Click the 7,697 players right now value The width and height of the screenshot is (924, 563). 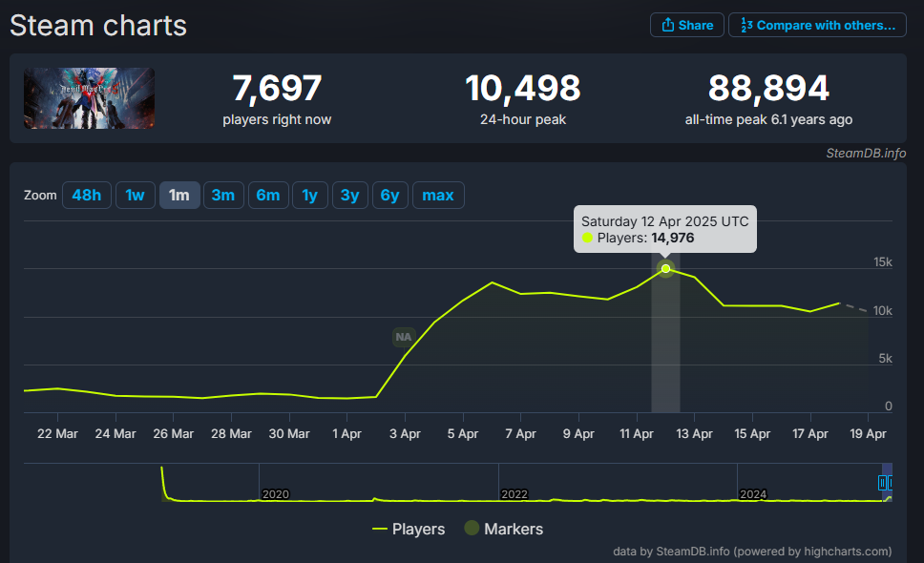(277, 89)
